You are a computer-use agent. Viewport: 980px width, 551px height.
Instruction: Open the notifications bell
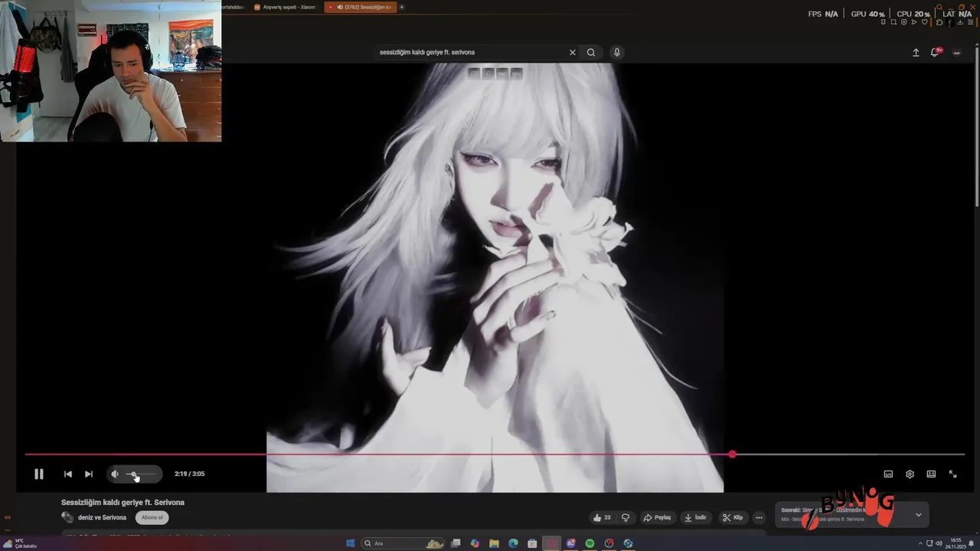coord(935,52)
